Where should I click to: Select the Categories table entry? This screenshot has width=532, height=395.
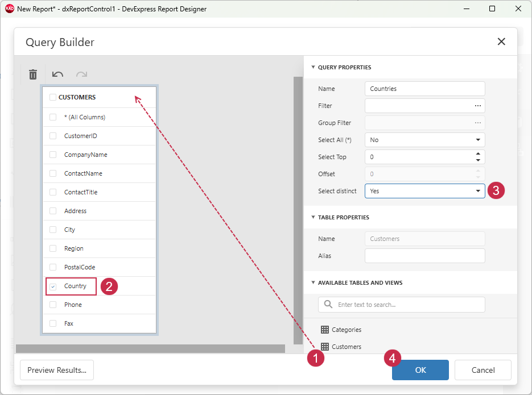point(346,330)
